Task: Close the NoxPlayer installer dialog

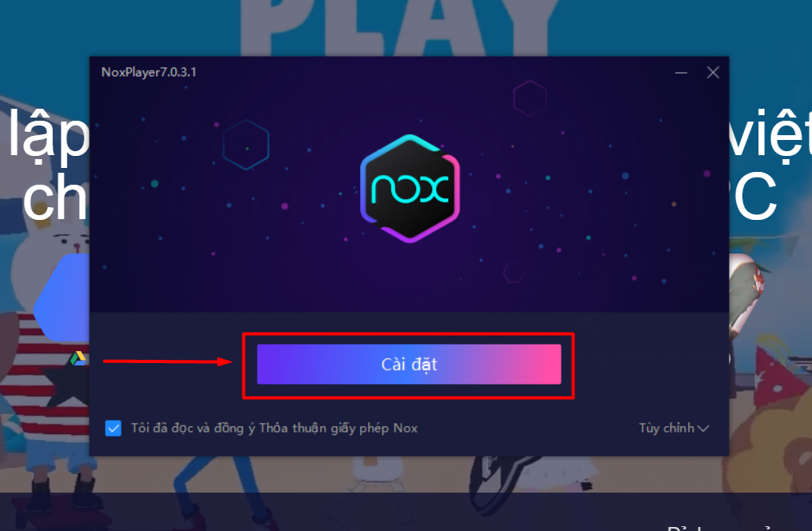Action: pos(713,73)
